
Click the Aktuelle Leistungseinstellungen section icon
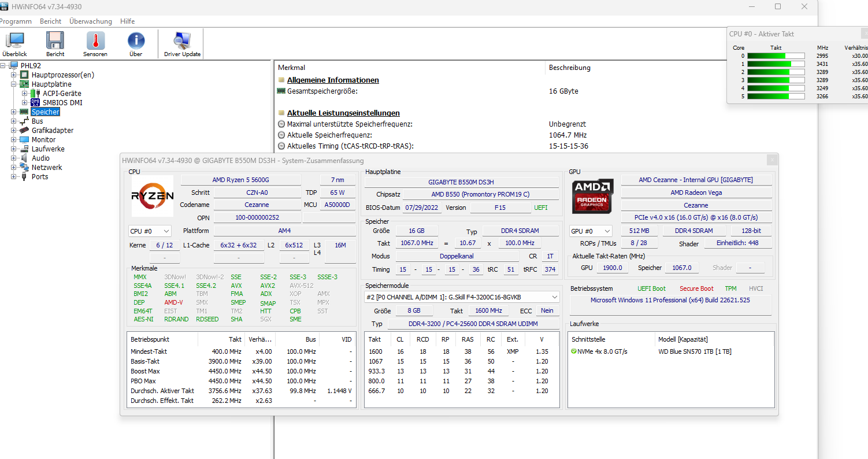(x=281, y=113)
